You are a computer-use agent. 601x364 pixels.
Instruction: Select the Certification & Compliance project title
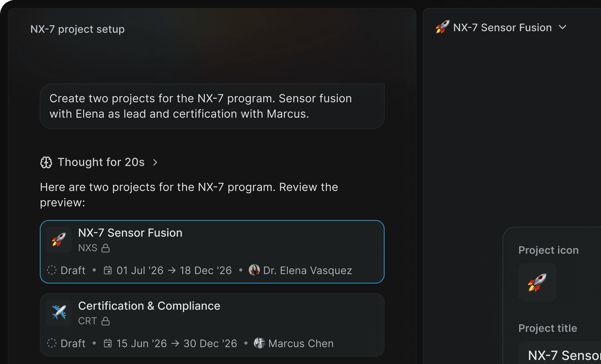149,306
